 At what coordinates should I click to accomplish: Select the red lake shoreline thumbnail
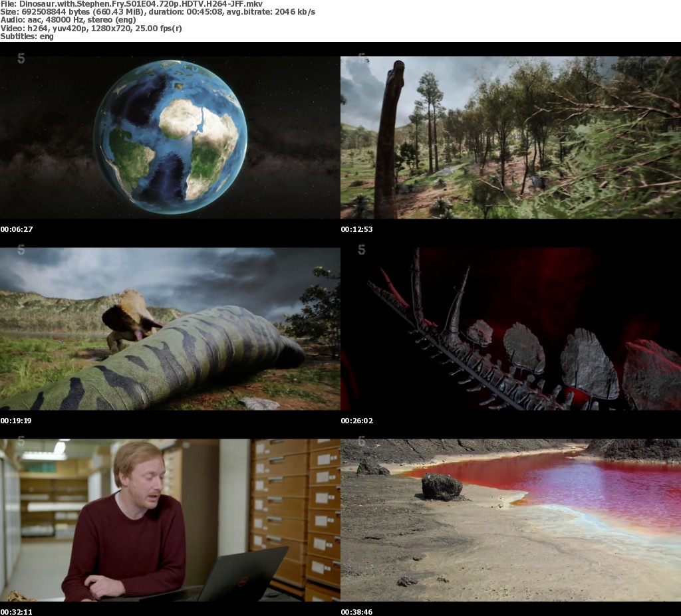[511, 520]
